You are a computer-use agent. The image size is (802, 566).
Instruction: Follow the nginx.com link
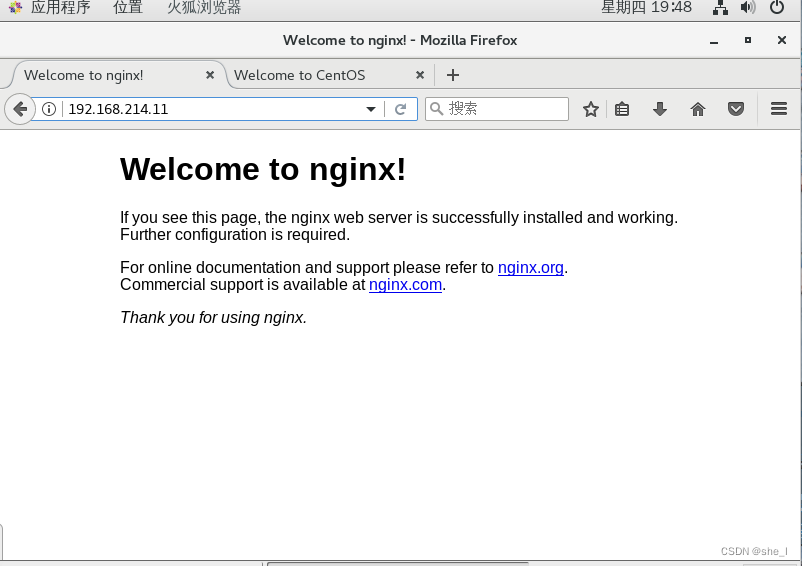tap(405, 284)
